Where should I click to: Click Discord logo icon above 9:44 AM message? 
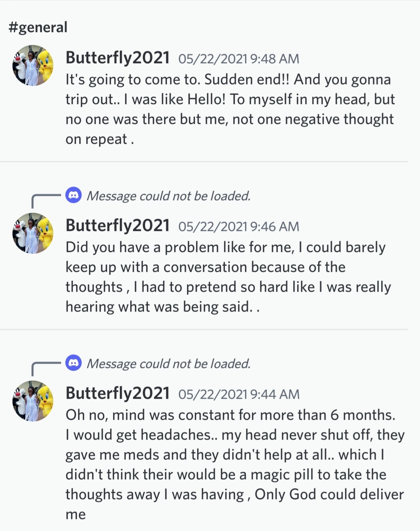point(73,363)
